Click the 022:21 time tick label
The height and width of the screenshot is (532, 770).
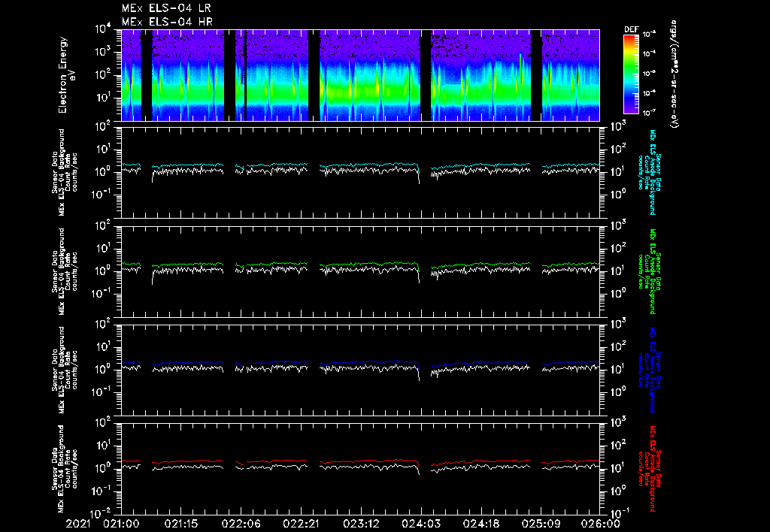(x=301, y=524)
